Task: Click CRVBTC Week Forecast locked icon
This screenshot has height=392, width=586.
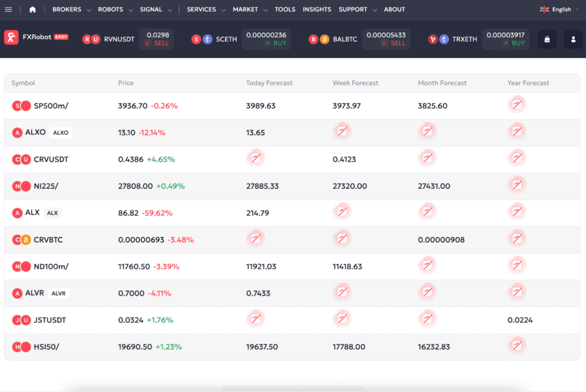Action: click(342, 239)
